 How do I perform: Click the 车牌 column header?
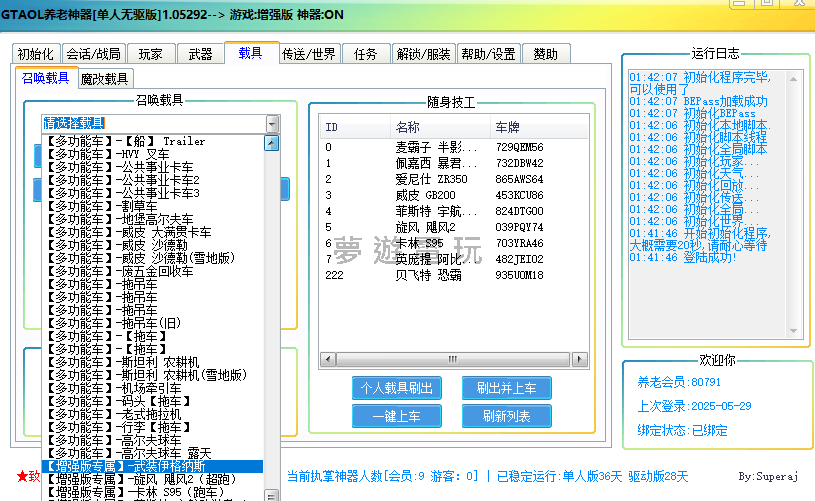pyautogui.click(x=508, y=128)
